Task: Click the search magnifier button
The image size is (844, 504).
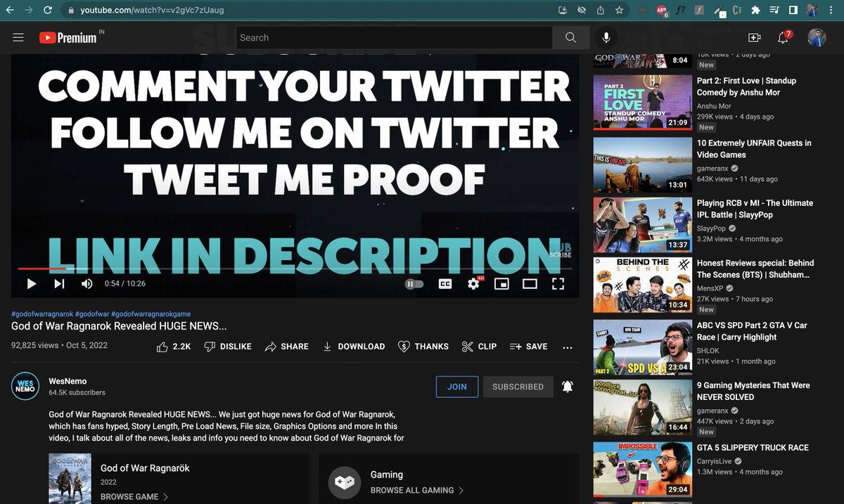Action: click(x=570, y=37)
